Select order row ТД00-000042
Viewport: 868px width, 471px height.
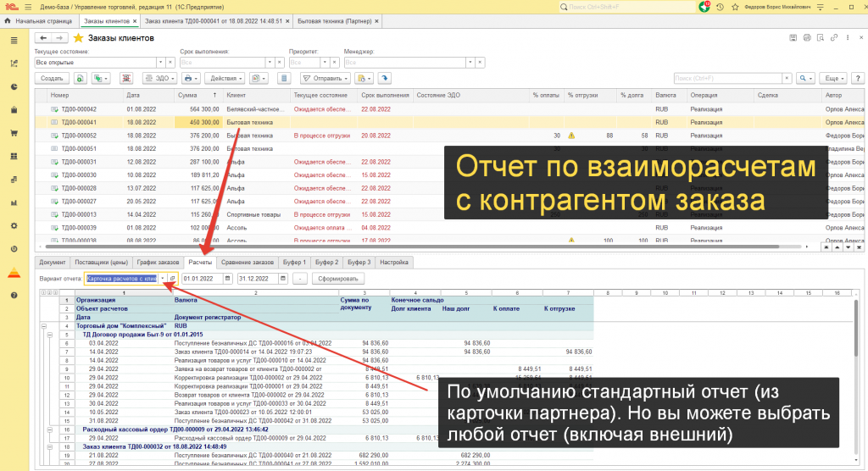pos(449,109)
